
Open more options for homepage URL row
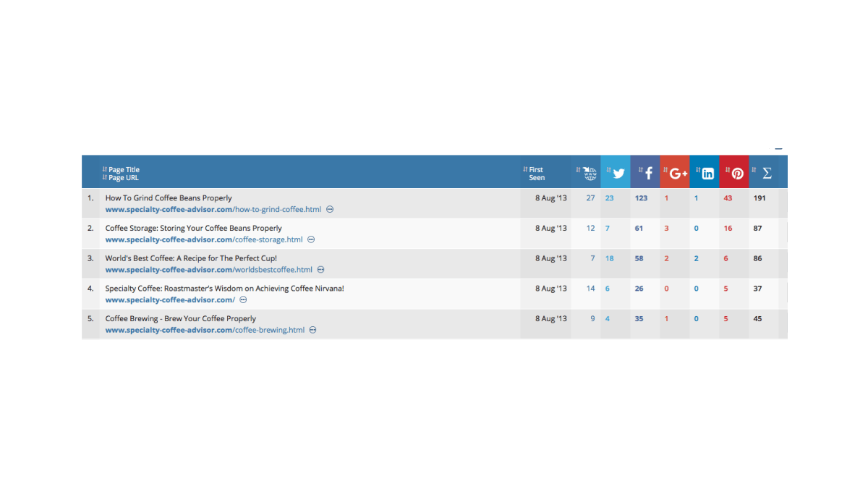pyautogui.click(x=243, y=299)
